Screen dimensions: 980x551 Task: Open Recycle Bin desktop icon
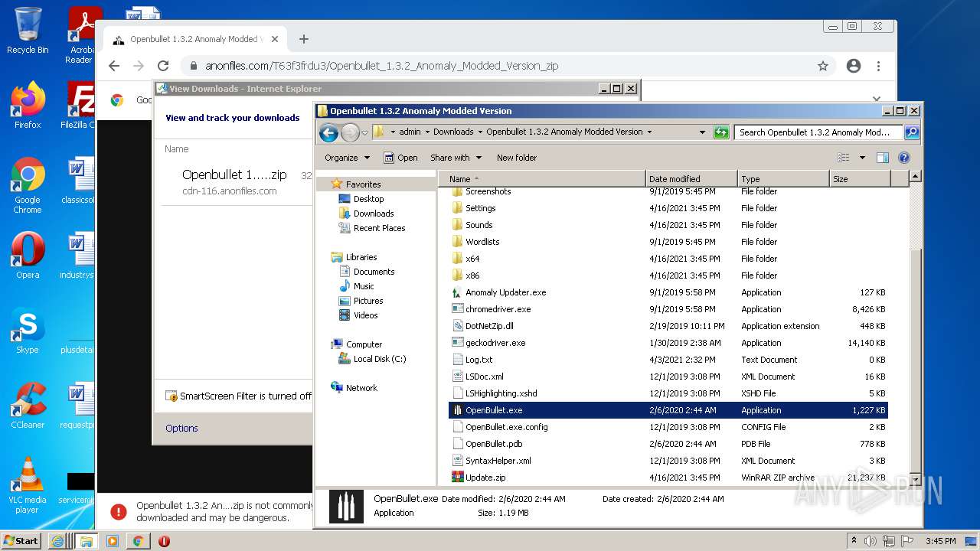point(28,31)
